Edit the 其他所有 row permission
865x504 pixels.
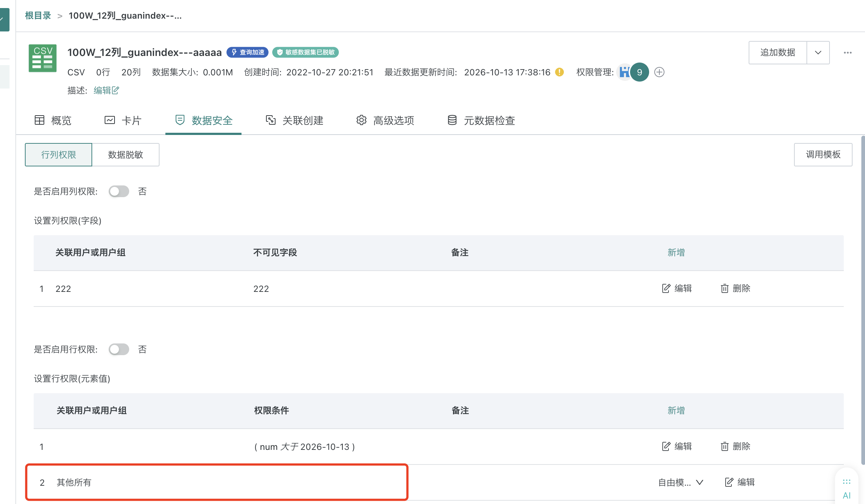tap(740, 482)
